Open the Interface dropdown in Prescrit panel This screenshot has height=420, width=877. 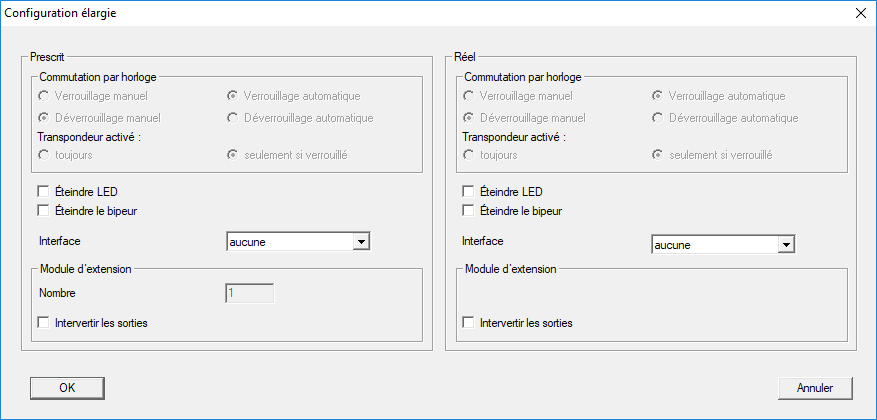(x=362, y=241)
